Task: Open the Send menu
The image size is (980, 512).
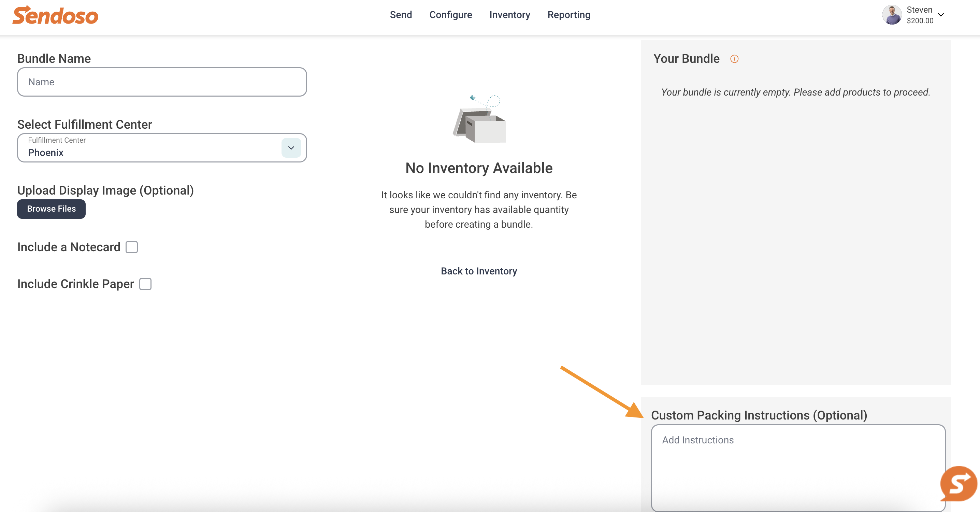Action: (401, 15)
